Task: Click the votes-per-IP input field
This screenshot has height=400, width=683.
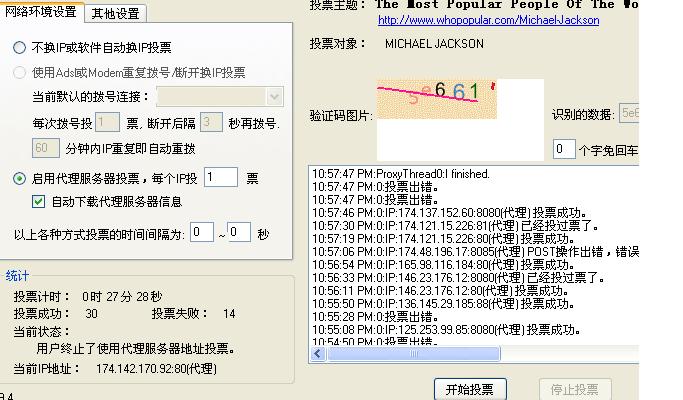Action: [220, 178]
